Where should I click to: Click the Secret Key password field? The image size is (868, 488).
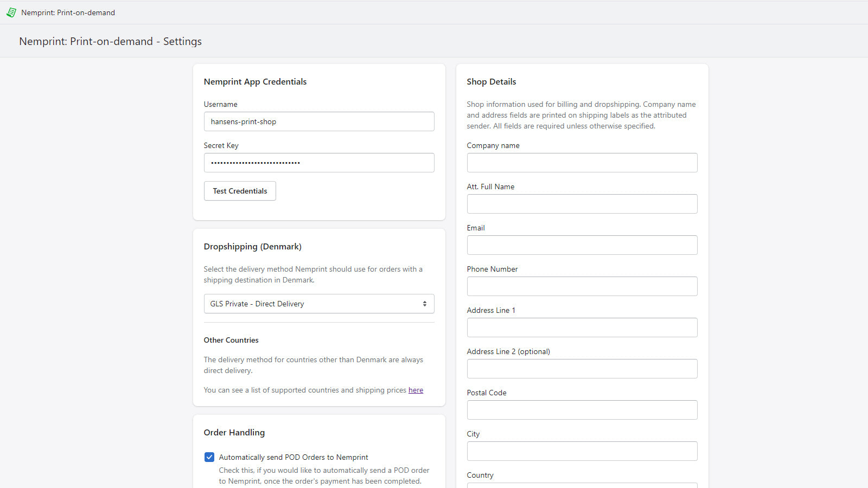(319, 163)
